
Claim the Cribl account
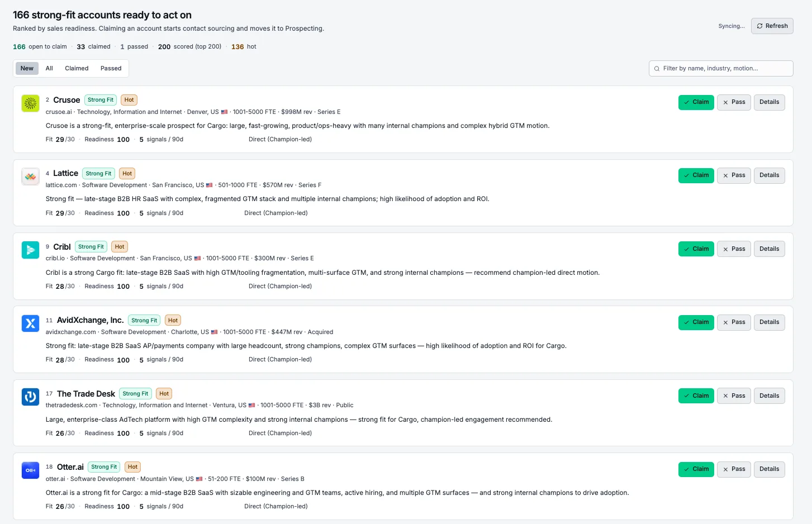coord(696,249)
